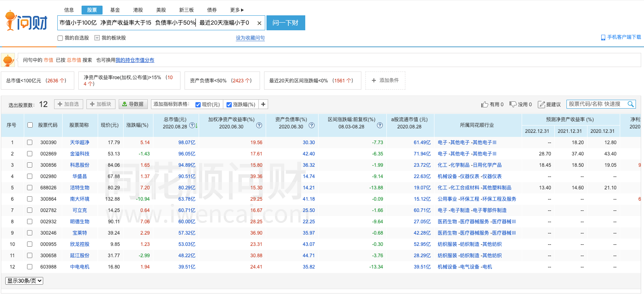This screenshot has height=298, width=644.
Task: Click the 加自选 button
Action: [69, 104]
